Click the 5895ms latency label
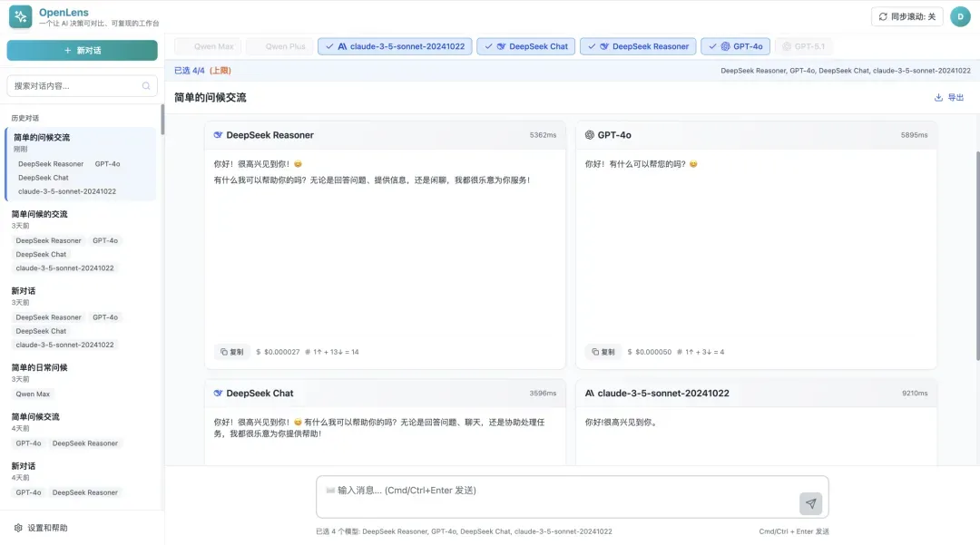This screenshot has height=545, width=980. point(914,135)
